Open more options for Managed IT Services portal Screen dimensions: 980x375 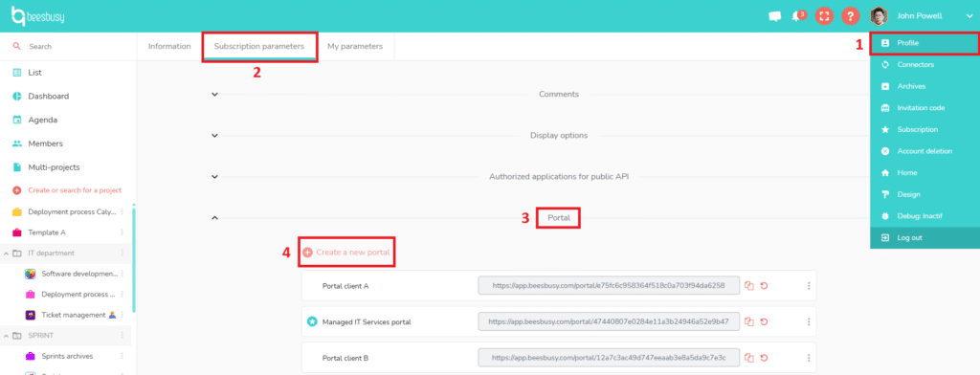click(809, 321)
